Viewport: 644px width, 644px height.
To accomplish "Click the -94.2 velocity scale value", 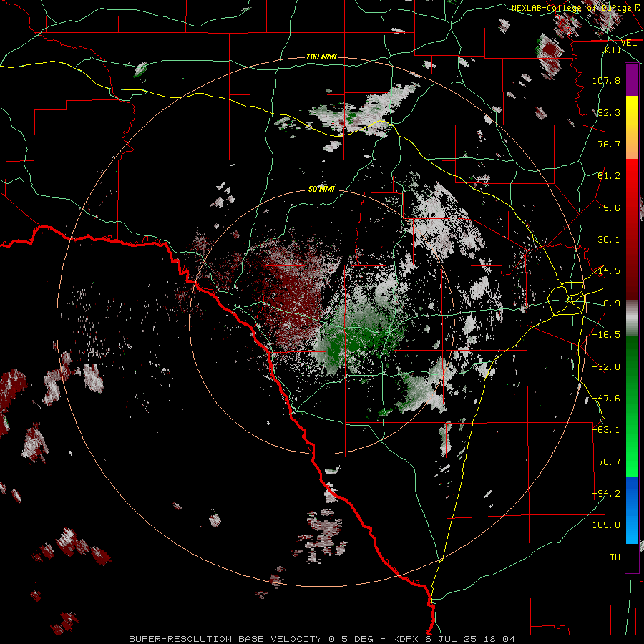I will [606, 494].
